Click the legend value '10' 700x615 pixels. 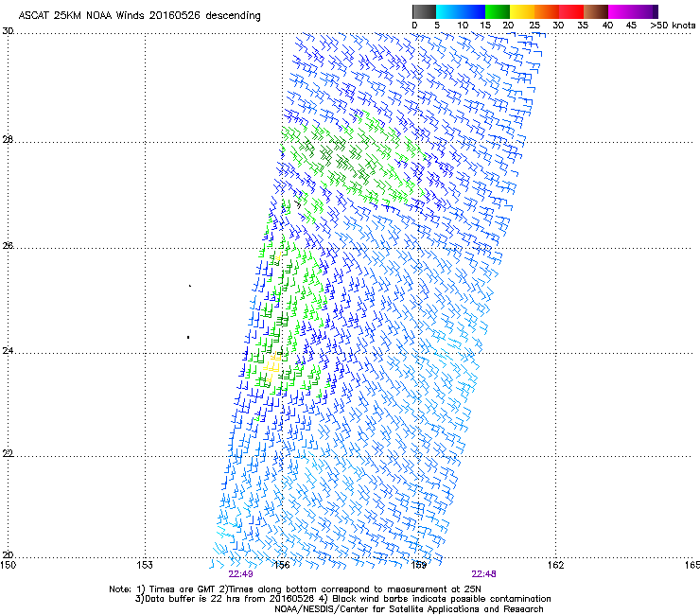click(x=463, y=26)
